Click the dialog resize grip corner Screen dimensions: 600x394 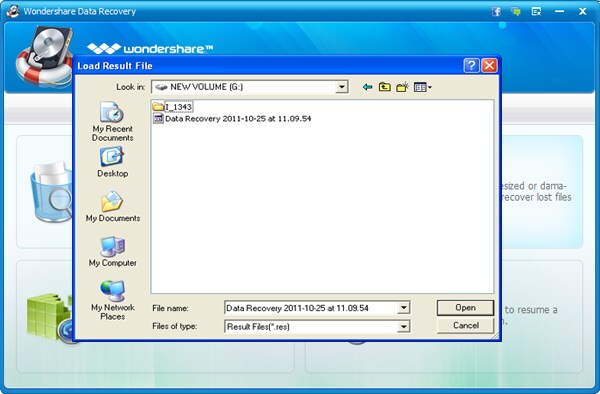coord(495,336)
